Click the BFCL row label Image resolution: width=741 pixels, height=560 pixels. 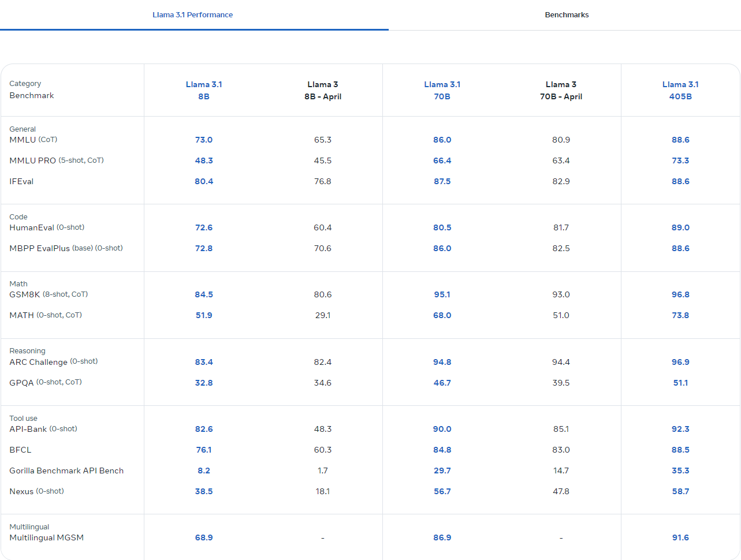pos(20,450)
